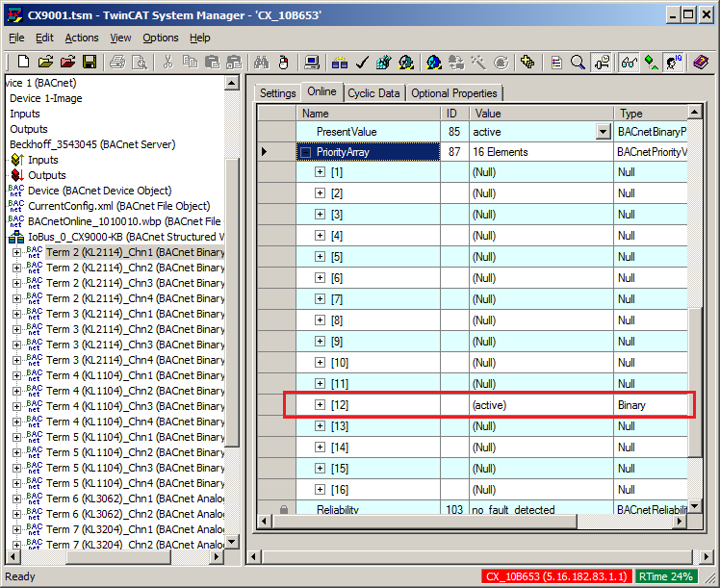Select Outputs under the Beckhoff BACnet Server
The height and width of the screenshot is (588, 720).
47,175
